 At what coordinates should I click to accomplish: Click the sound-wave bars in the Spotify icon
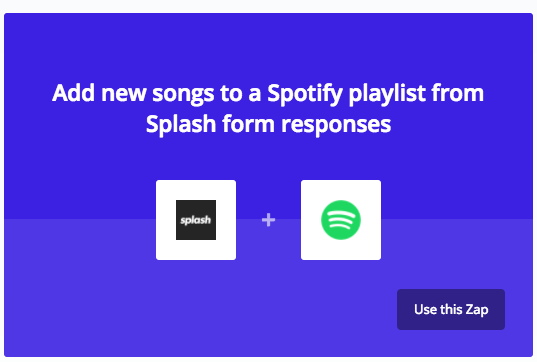point(341,220)
